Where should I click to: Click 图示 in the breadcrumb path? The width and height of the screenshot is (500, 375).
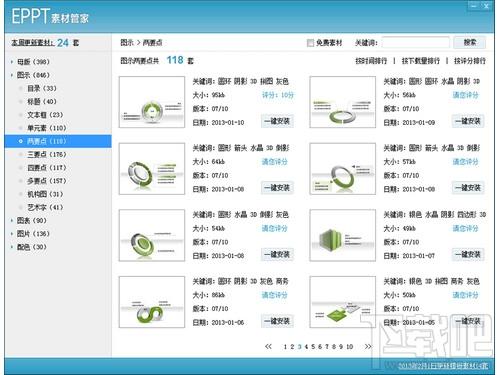127,43
